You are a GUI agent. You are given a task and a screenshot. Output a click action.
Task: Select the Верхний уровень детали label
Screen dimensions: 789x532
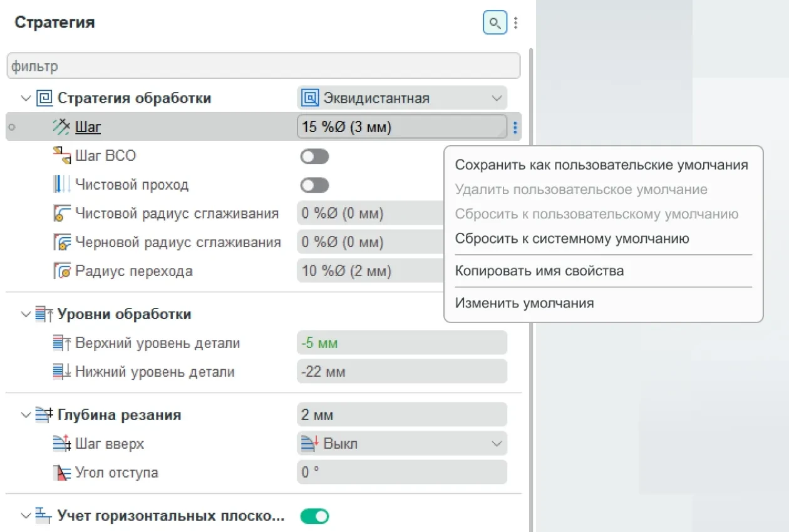[157, 343]
